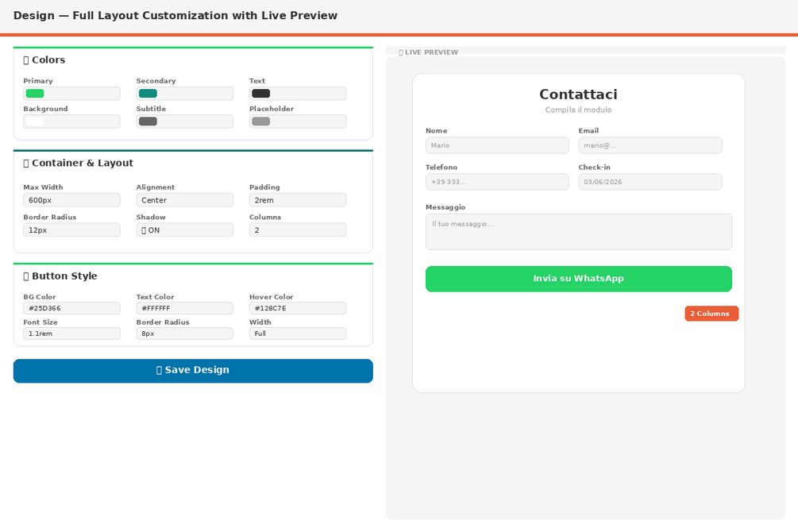This screenshot has height=532, width=798.
Task: Click the Nome field in preview
Action: click(x=497, y=145)
